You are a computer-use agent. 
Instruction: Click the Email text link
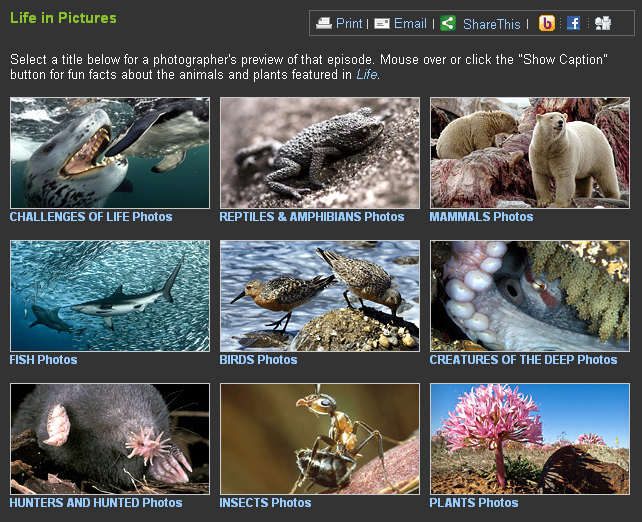pos(410,23)
